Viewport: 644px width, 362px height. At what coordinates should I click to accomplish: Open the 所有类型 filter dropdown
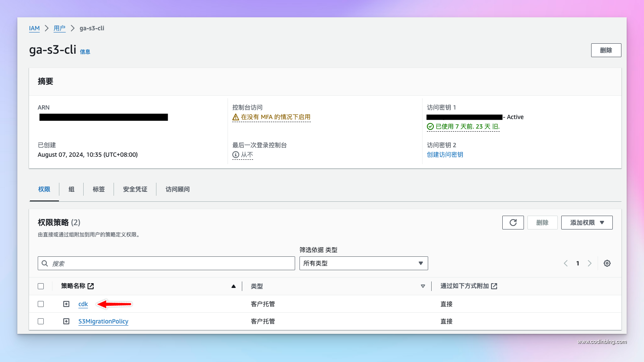[x=364, y=263]
